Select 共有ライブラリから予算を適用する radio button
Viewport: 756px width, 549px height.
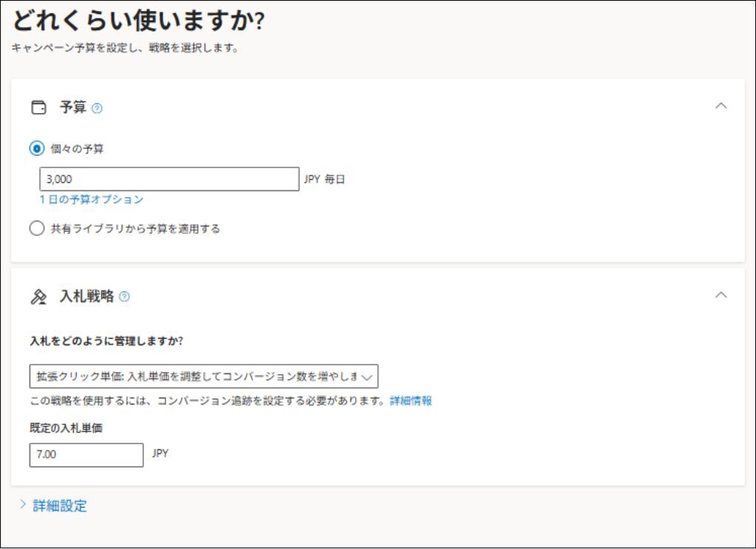point(37,229)
